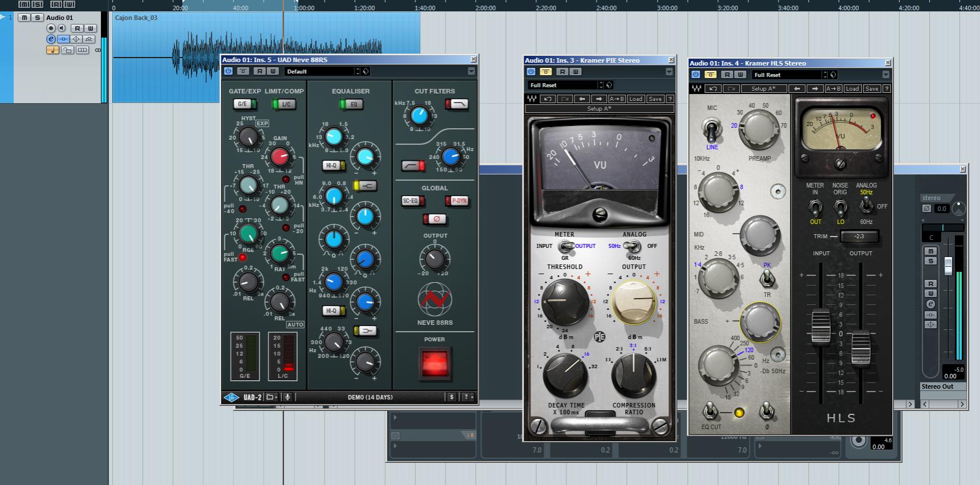
Task: Toggle the phase invert Ø button on Neve 88RS
Action: pyautogui.click(x=435, y=219)
